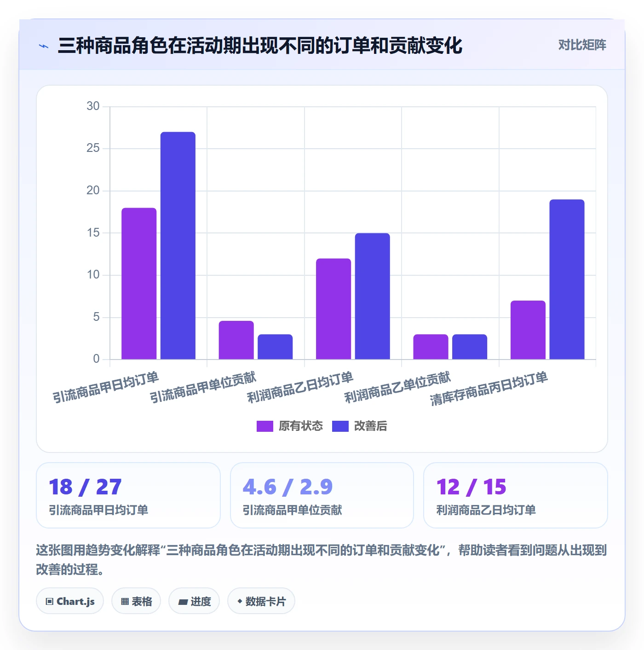Click the lightning bolt icon beside title
Screen dimensions: 644x650
tap(43, 46)
